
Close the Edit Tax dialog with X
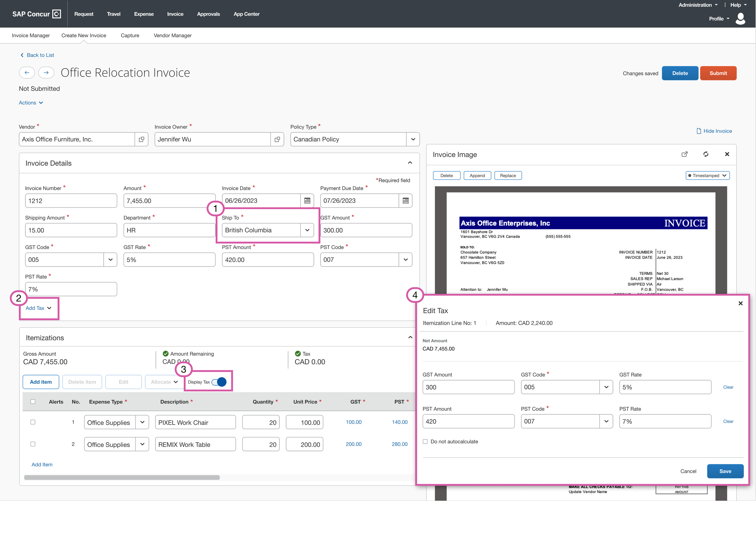[x=741, y=303]
